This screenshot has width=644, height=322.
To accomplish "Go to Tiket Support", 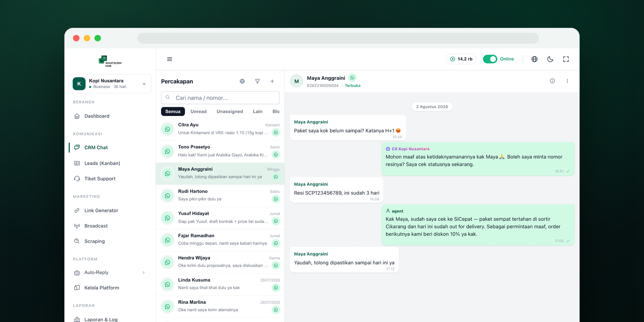I will (x=110, y=179).
